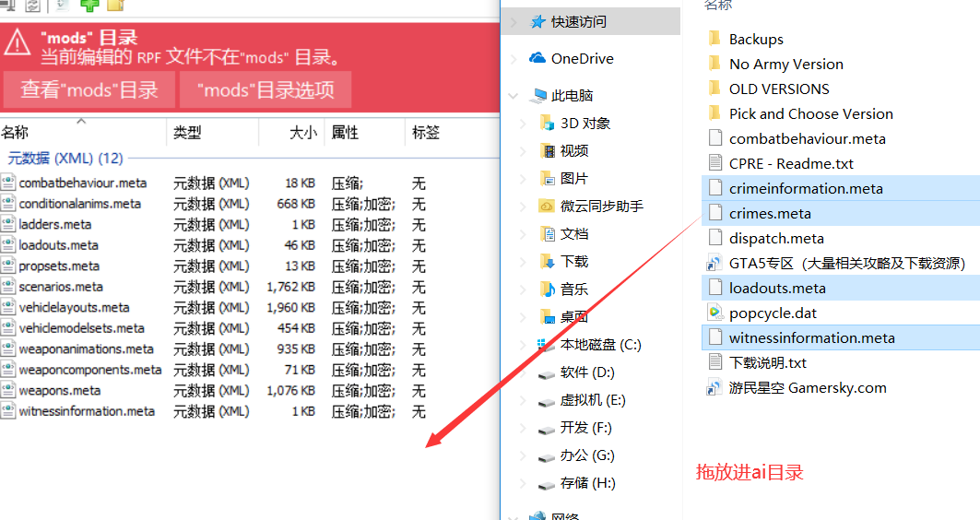
Task: Select crimes.meta in Explorer
Action: click(x=841, y=213)
